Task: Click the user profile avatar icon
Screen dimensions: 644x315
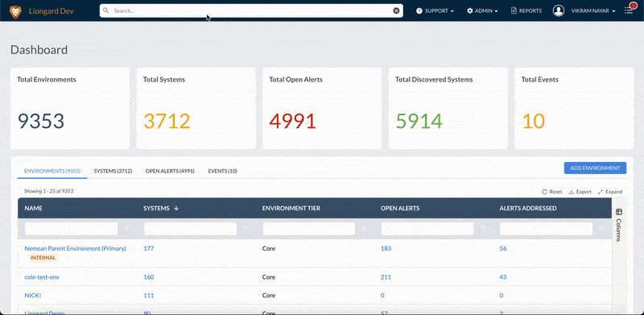Action: pyautogui.click(x=558, y=10)
